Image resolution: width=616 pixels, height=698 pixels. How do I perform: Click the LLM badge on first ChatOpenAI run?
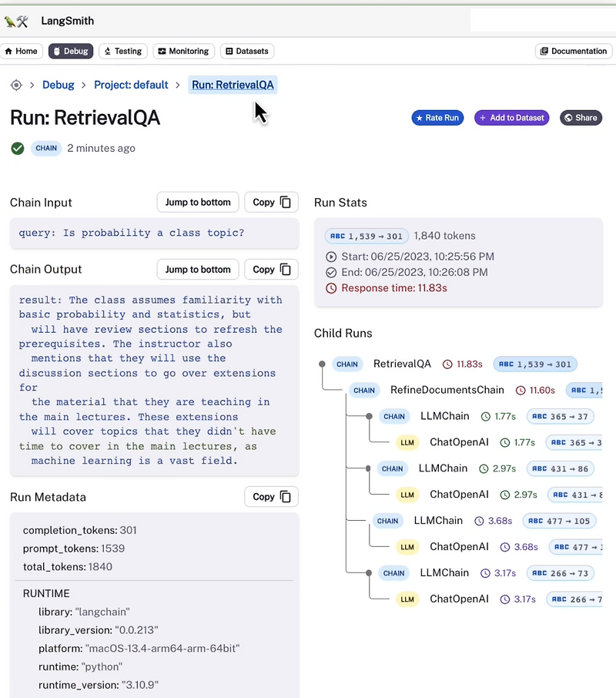[x=407, y=442]
